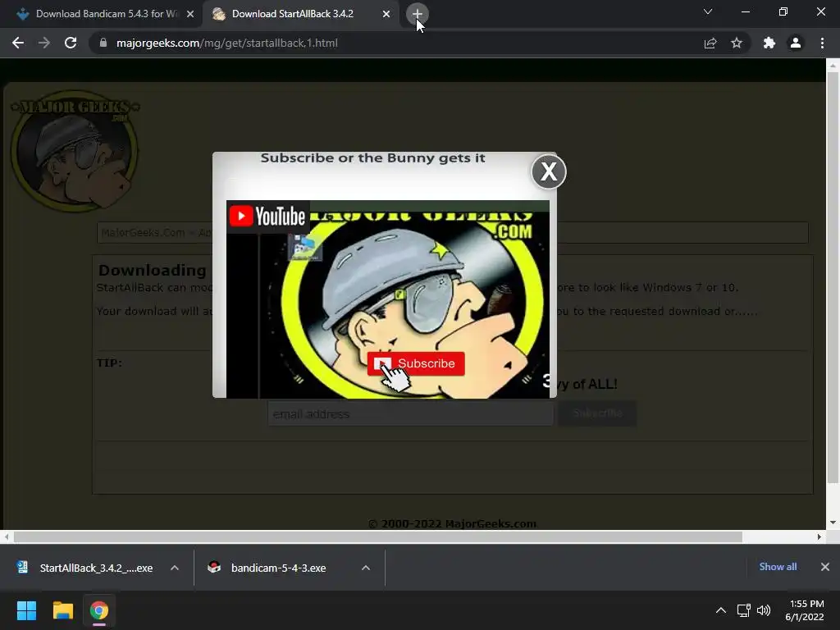Bookmark this page with star icon
The image size is (840, 630).
(737, 43)
